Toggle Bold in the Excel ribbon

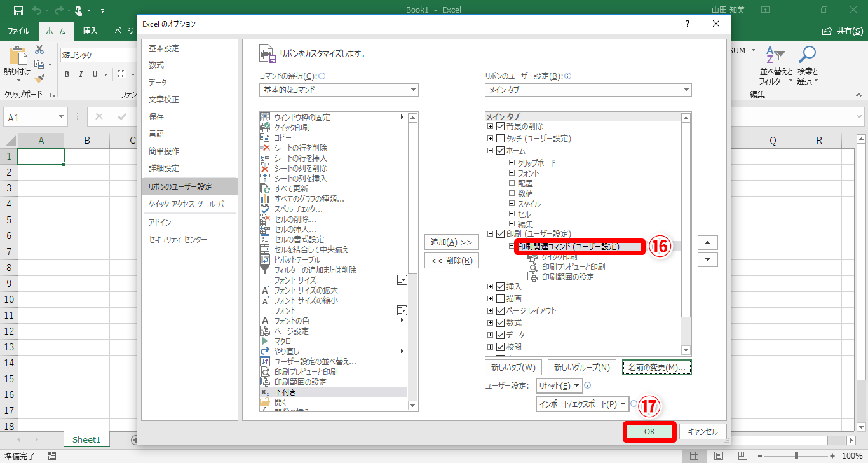[67, 74]
